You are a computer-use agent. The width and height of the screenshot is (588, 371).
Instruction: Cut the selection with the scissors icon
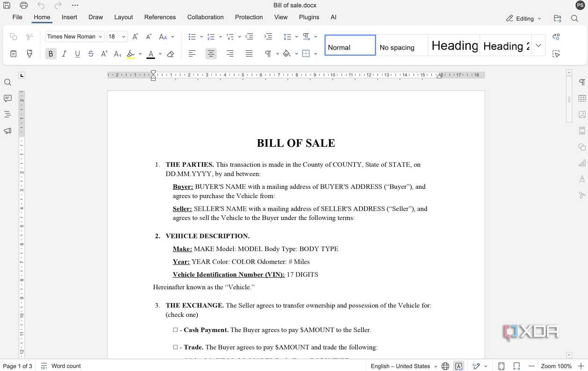30,36
